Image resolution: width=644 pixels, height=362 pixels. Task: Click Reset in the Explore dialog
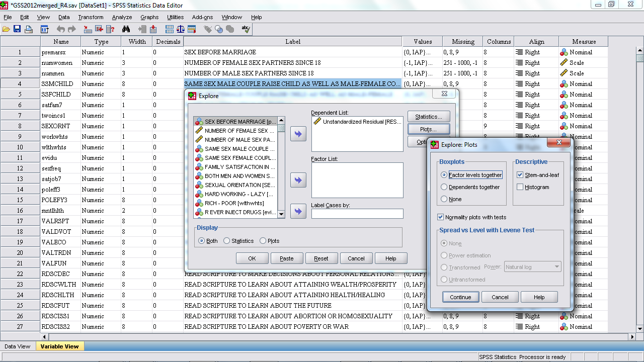tap(321, 258)
